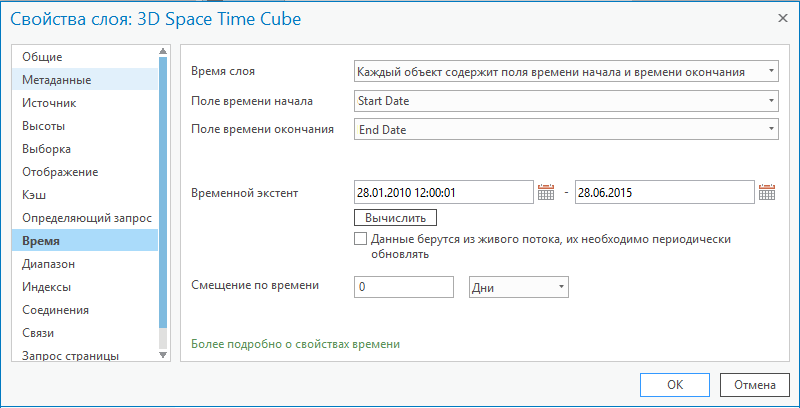The width and height of the screenshot is (800, 408).
Task: Switch to the Общие tab
Action: point(42,57)
